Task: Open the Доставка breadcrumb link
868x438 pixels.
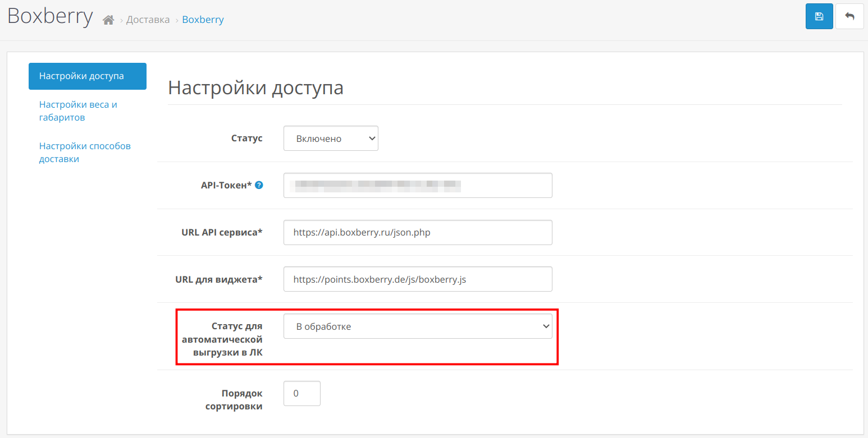Action: (148, 20)
